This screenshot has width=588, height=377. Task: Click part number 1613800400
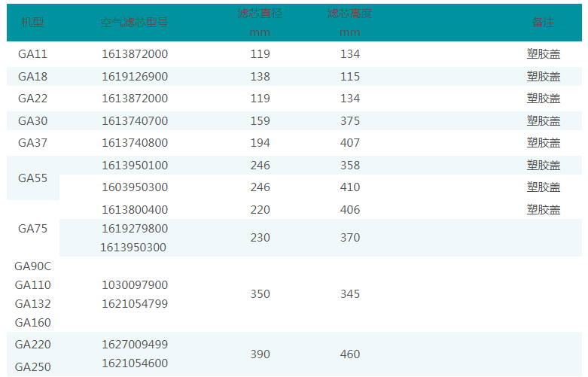(135, 210)
